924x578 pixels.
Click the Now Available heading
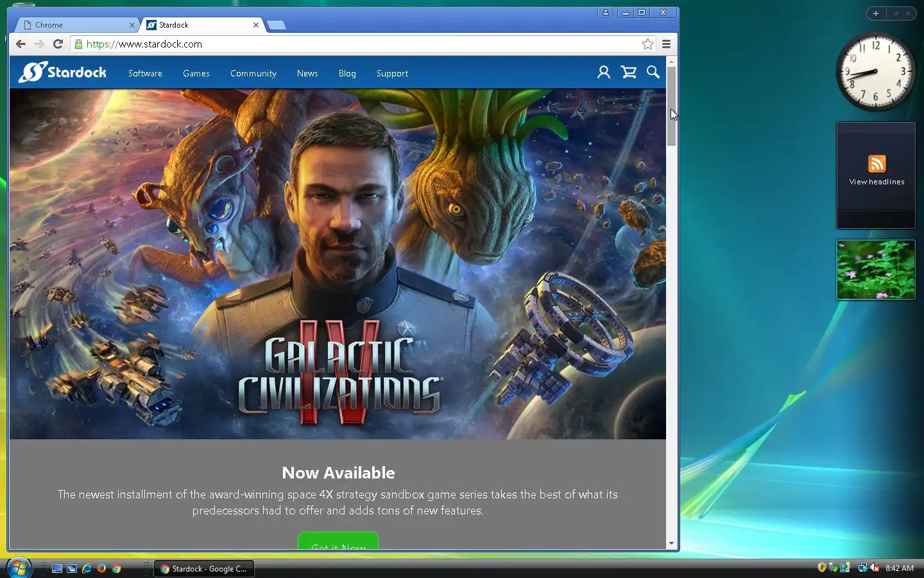click(338, 473)
